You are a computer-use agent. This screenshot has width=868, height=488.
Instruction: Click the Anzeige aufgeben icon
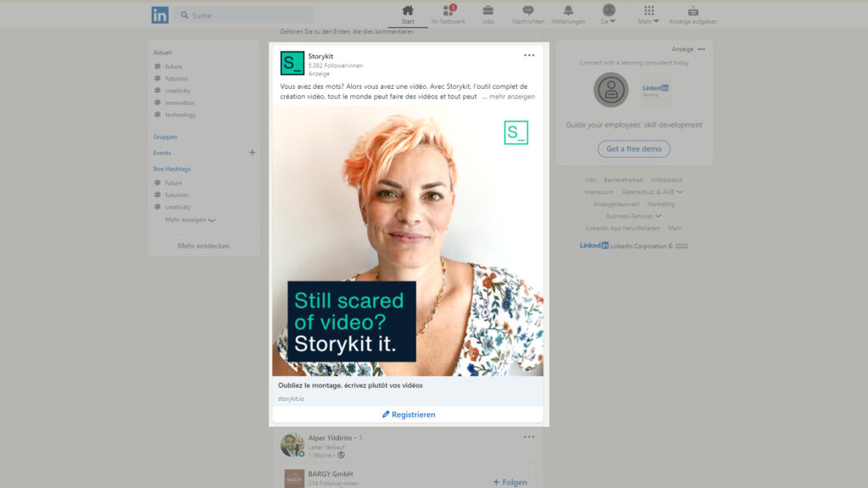point(693,11)
